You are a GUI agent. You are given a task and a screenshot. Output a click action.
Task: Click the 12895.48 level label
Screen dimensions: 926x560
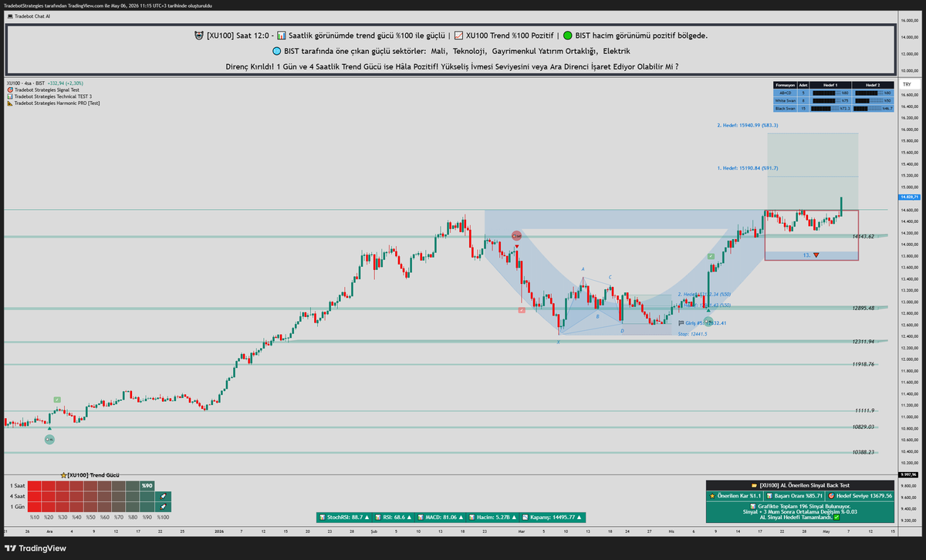[x=863, y=308]
